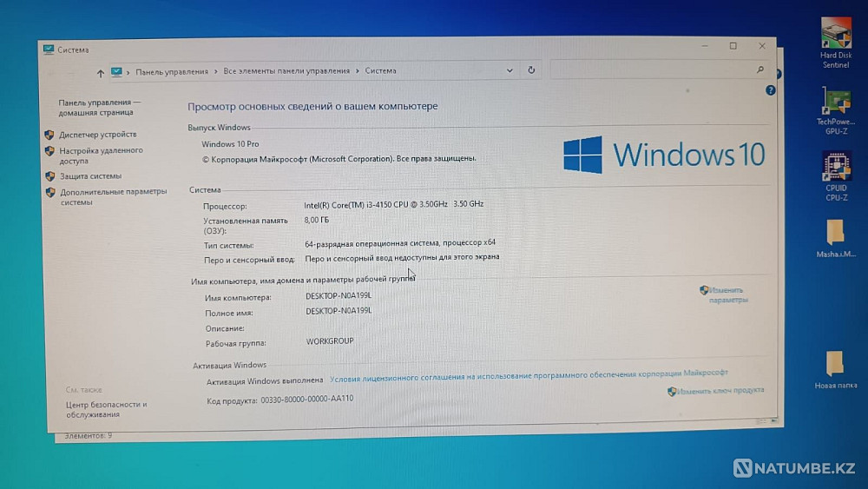Screen dimensions: 868x489
Task: Click Изменить параметры link
Action: (x=728, y=295)
